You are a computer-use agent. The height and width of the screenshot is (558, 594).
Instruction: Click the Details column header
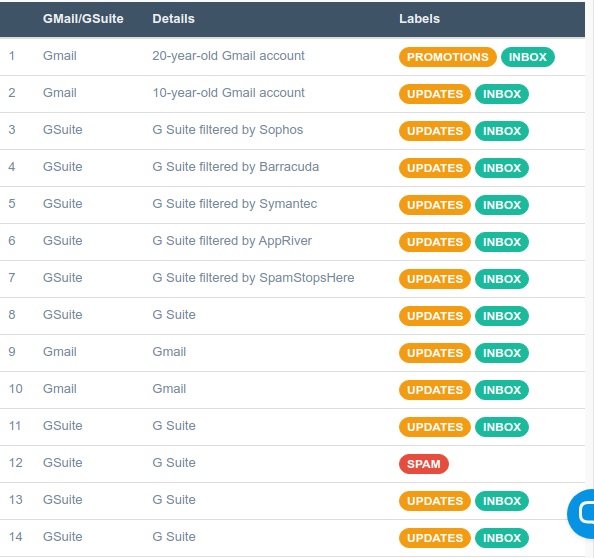tap(173, 19)
